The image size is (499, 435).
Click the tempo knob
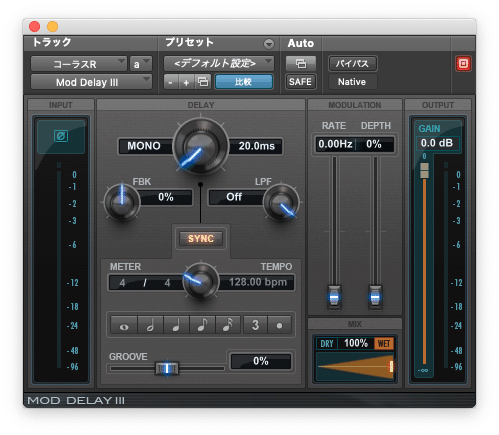pos(201,282)
